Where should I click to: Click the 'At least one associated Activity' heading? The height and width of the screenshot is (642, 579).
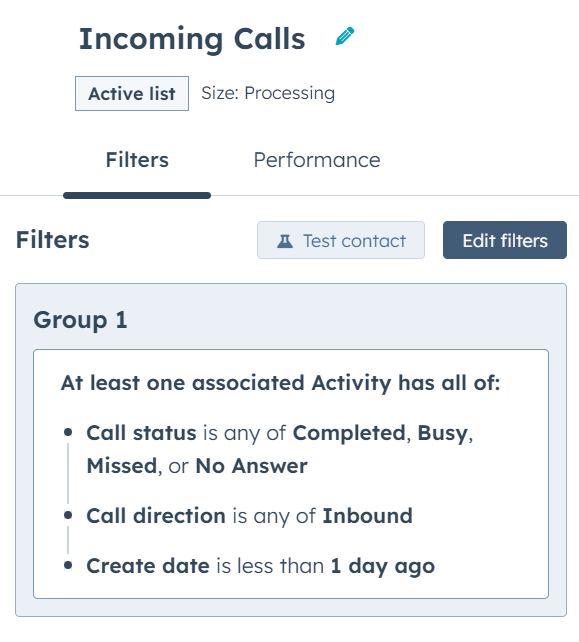[x=280, y=383]
